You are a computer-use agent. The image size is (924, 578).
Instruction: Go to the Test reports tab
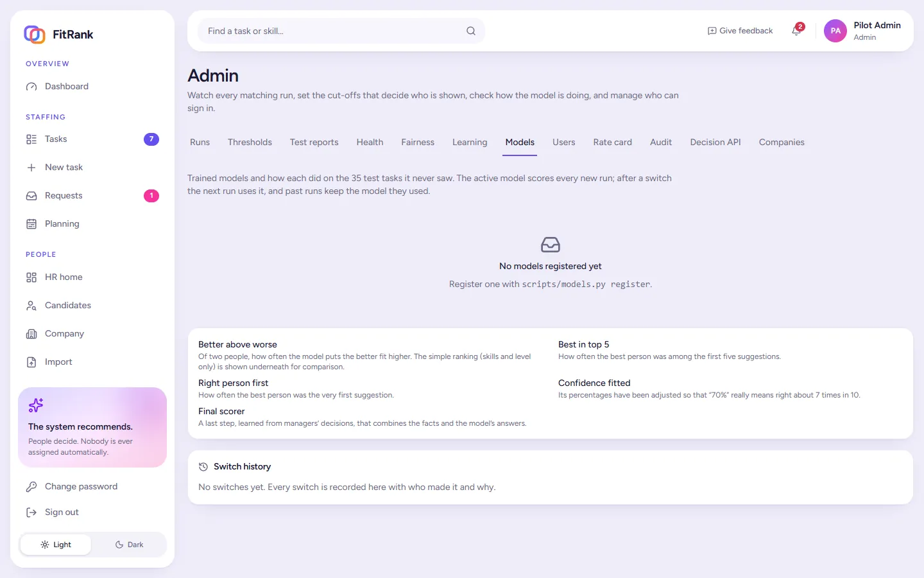[x=314, y=143]
